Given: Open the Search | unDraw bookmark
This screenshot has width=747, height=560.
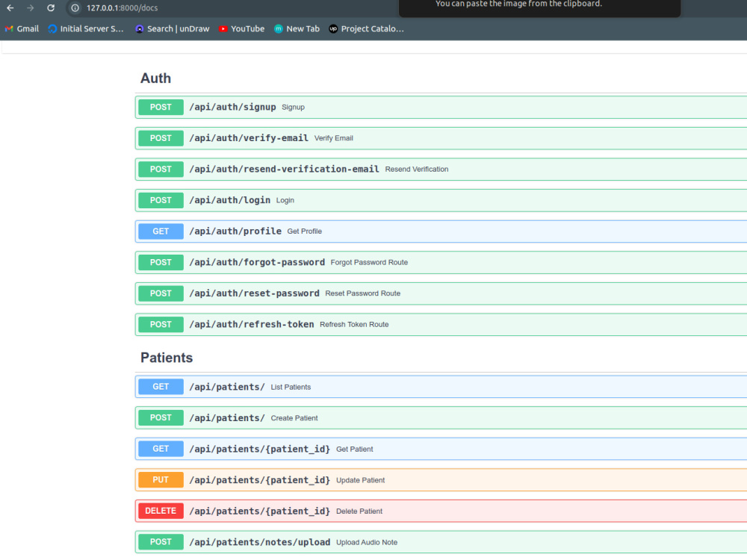Looking at the screenshot, I should (x=173, y=28).
